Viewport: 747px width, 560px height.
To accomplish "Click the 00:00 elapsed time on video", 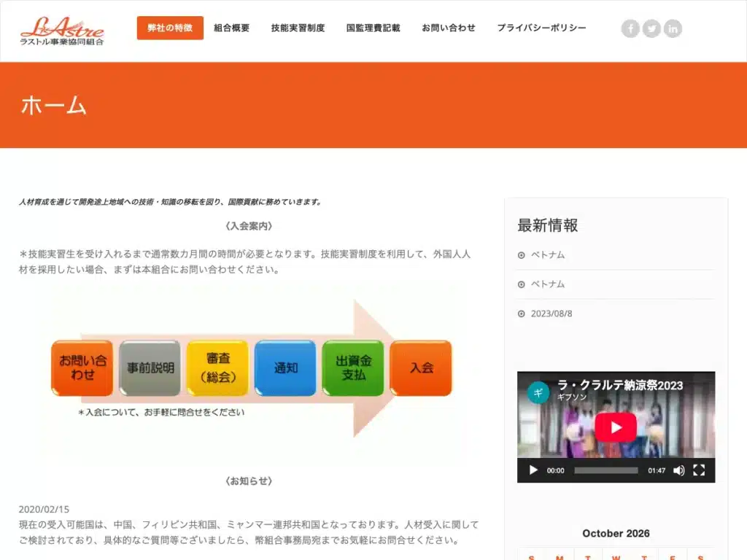I will [555, 470].
